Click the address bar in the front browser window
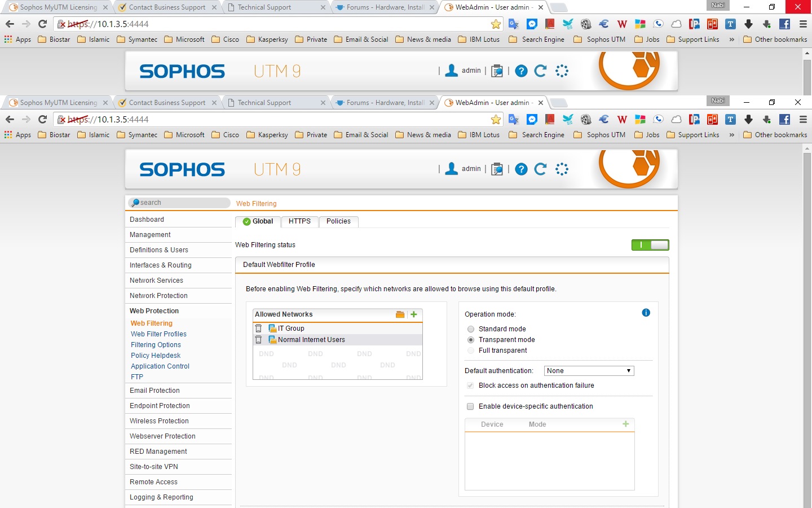Viewport: 812px width, 508px height. coord(278,120)
